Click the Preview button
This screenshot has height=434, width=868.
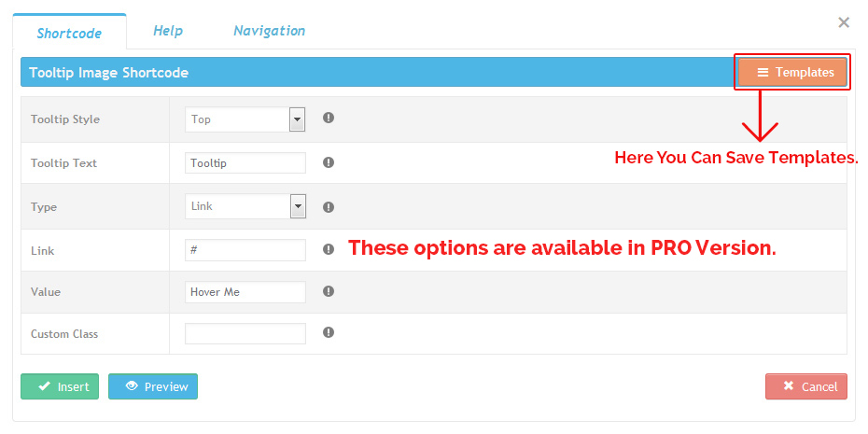click(153, 386)
